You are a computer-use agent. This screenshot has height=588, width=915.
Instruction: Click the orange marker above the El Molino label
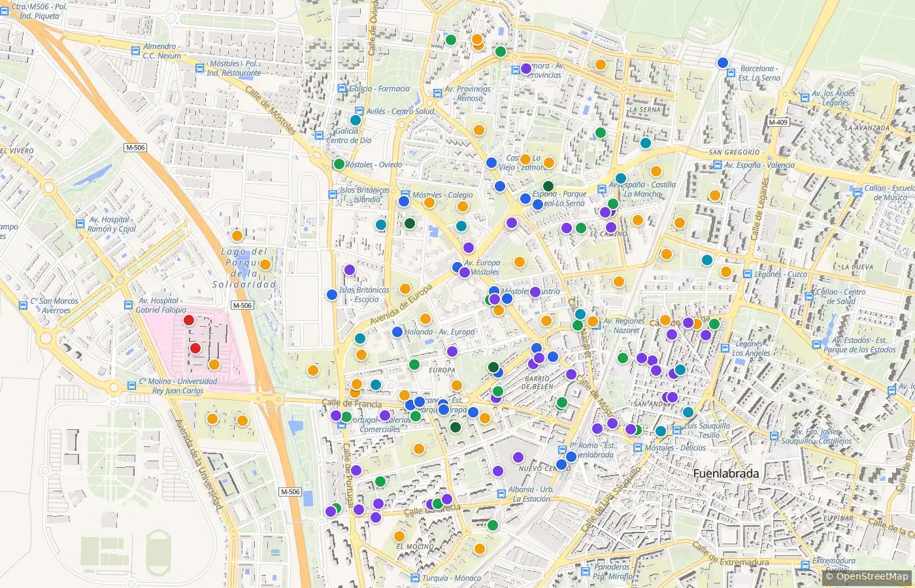[399, 536]
